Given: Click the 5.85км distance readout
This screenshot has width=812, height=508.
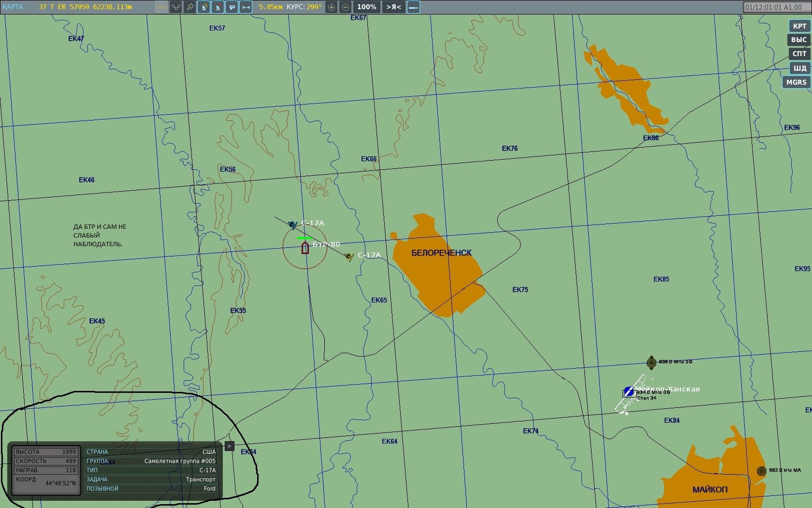Looking at the screenshot, I should (x=271, y=7).
